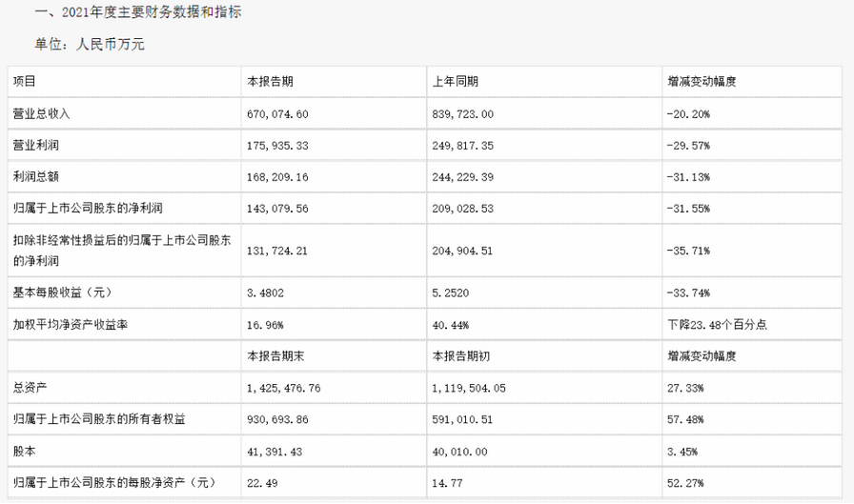Select the 本报告期 header cell
This screenshot has width=854, height=504.
click(x=334, y=82)
